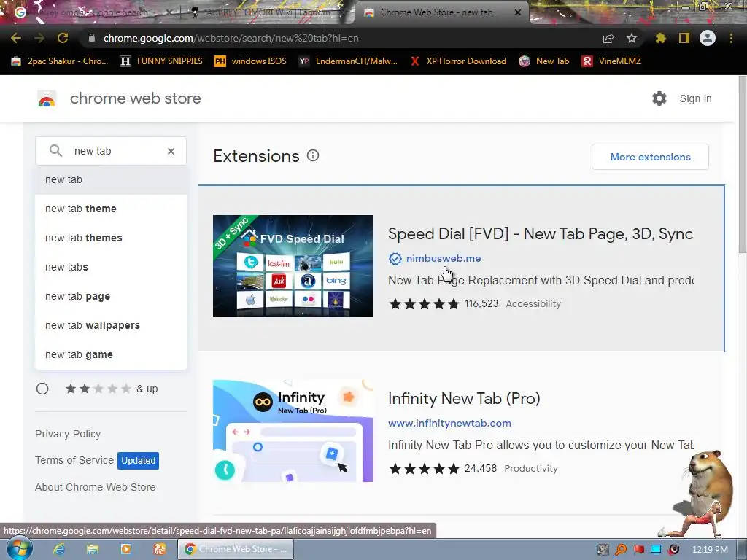Click the 12:19 PM taskbar clock
747x560 pixels.
pos(710,550)
